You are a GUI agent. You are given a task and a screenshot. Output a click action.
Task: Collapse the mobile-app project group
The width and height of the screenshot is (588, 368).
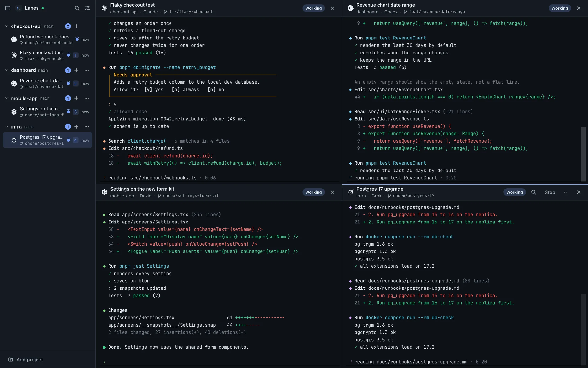click(x=7, y=98)
